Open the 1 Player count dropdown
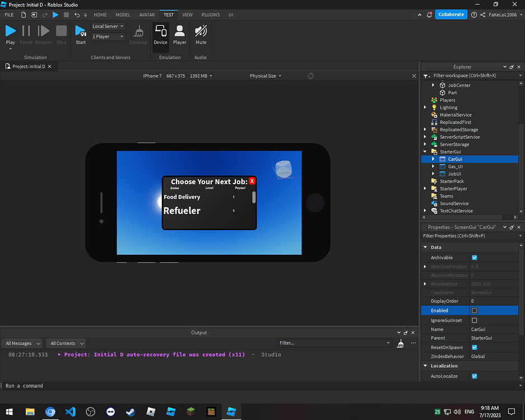The width and height of the screenshot is (525, 420). 108,36
